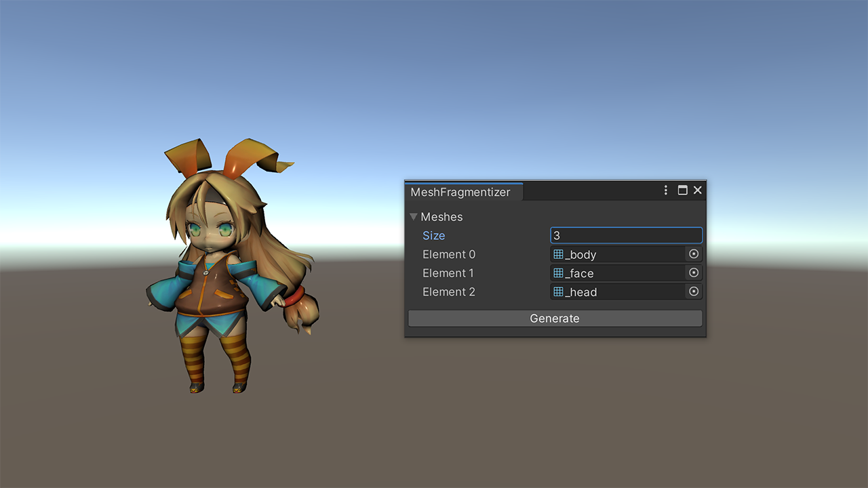
Task: Click the mesh grid icon beside _body
Action: (559, 254)
